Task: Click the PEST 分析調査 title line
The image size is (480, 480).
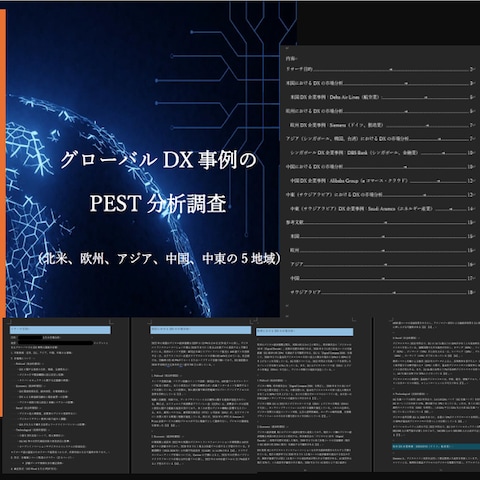Action: (x=158, y=203)
